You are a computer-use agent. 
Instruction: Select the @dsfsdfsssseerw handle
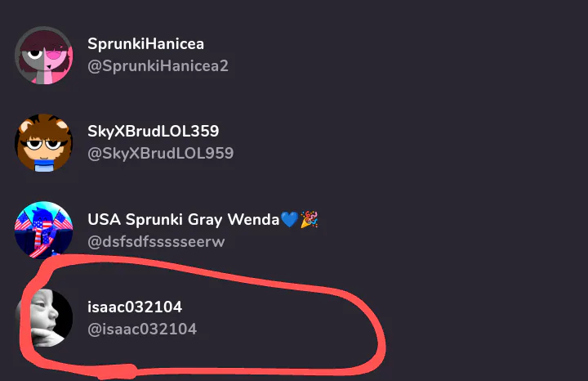(x=155, y=242)
